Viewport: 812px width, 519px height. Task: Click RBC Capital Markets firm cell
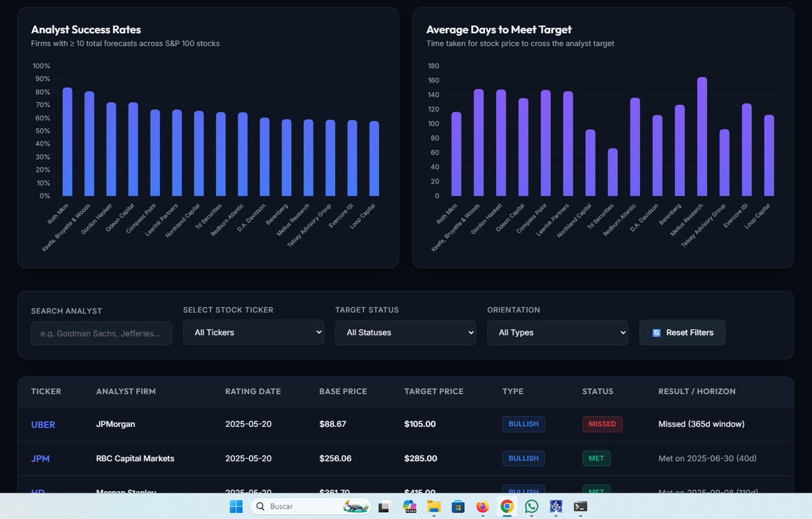tap(135, 458)
